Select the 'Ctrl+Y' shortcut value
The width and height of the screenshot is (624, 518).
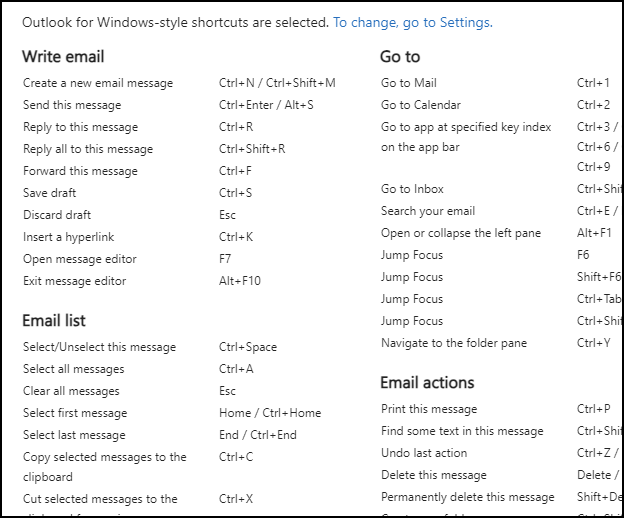coord(593,343)
